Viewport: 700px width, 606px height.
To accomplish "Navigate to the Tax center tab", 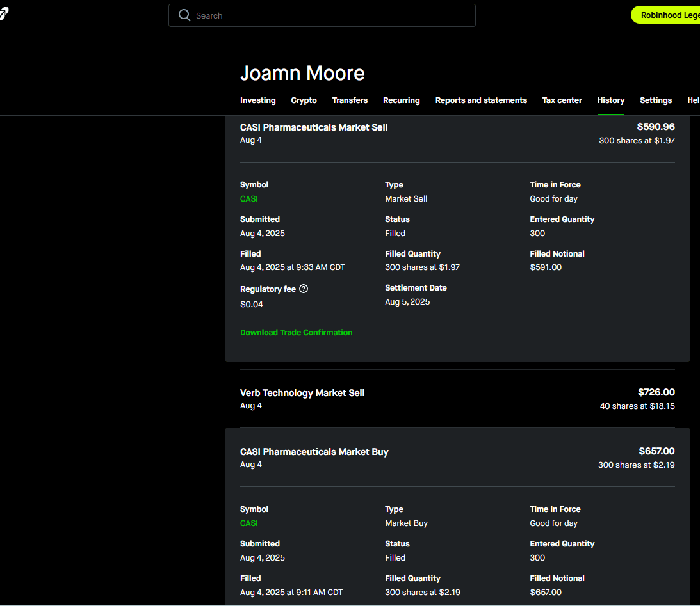I will click(562, 100).
